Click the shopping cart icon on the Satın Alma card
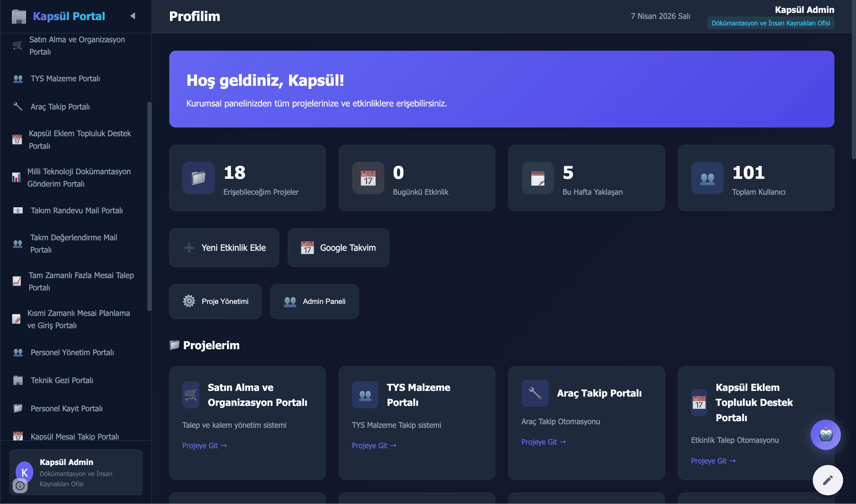Screen dimensions: 856x504 coord(191,394)
